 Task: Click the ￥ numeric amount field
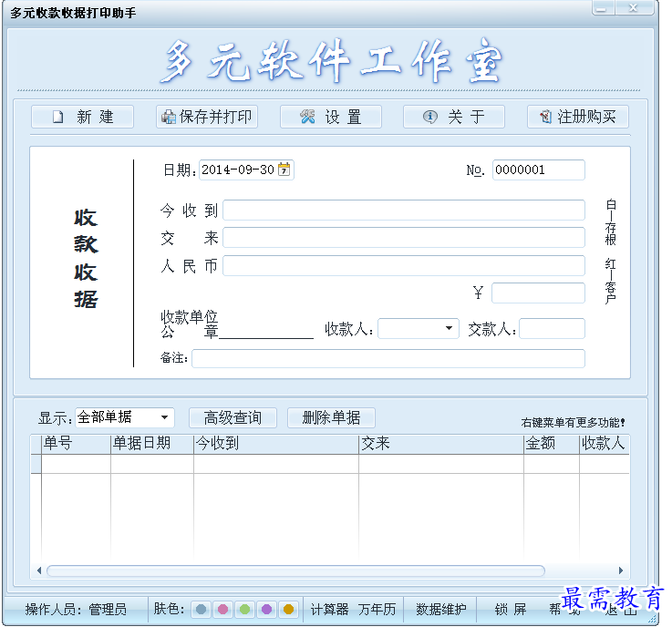coord(538,293)
